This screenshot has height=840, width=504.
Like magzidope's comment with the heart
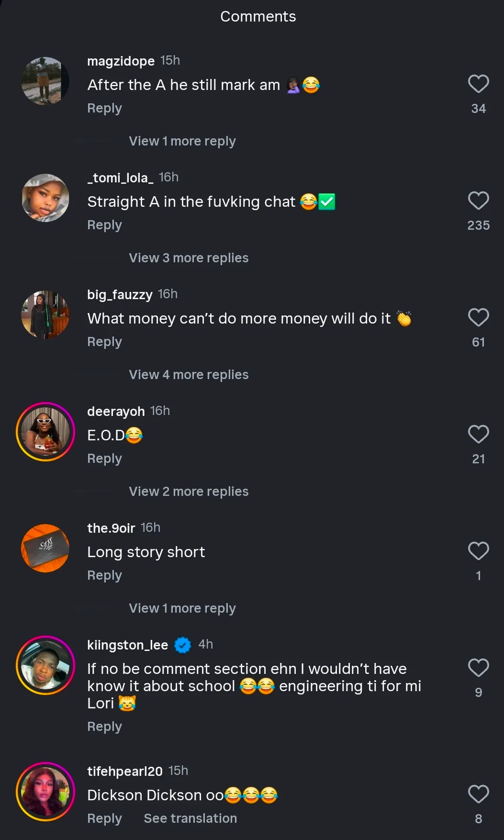pyautogui.click(x=478, y=84)
